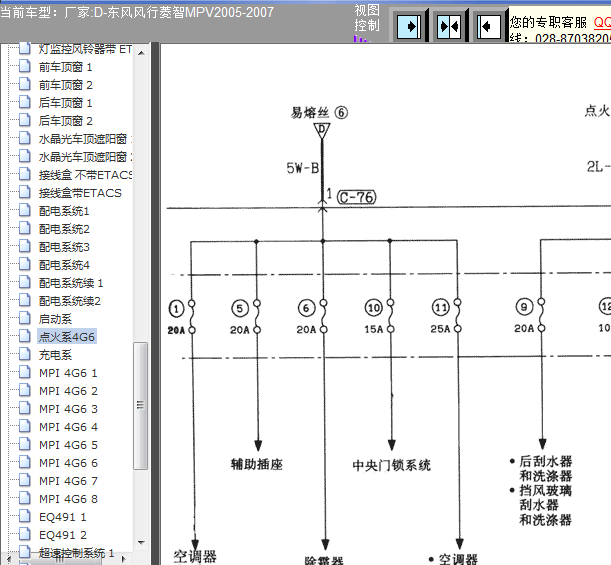The height and width of the screenshot is (565, 611).
Task: Click document icon beside 前车顶窗 1
Action: 25,66
